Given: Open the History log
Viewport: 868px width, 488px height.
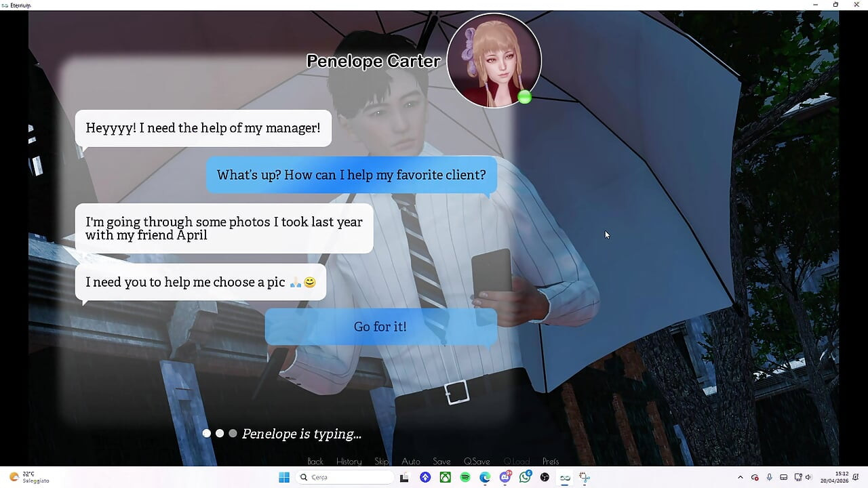Looking at the screenshot, I should coord(349,462).
